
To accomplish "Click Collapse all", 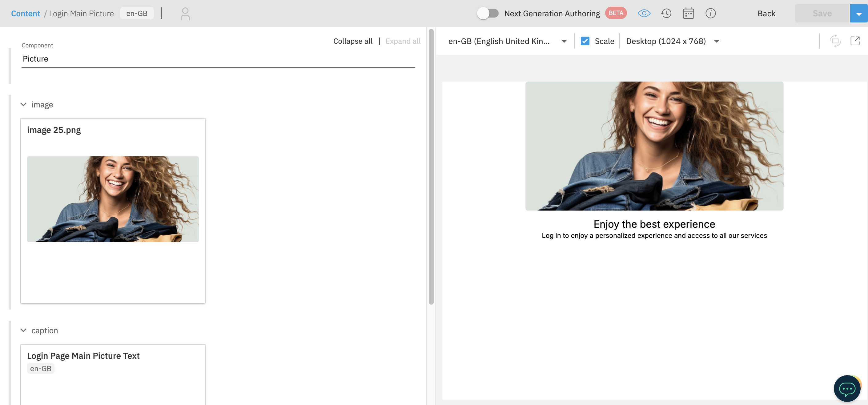I will coord(352,41).
